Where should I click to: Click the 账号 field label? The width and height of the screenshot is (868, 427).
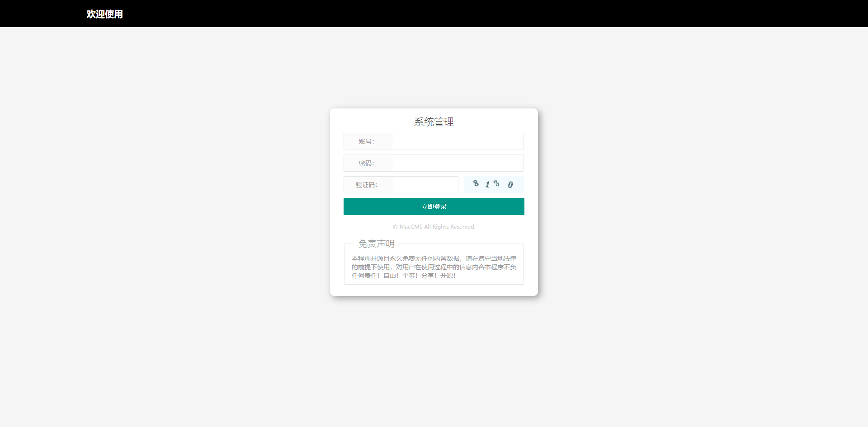(x=368, y=141)
